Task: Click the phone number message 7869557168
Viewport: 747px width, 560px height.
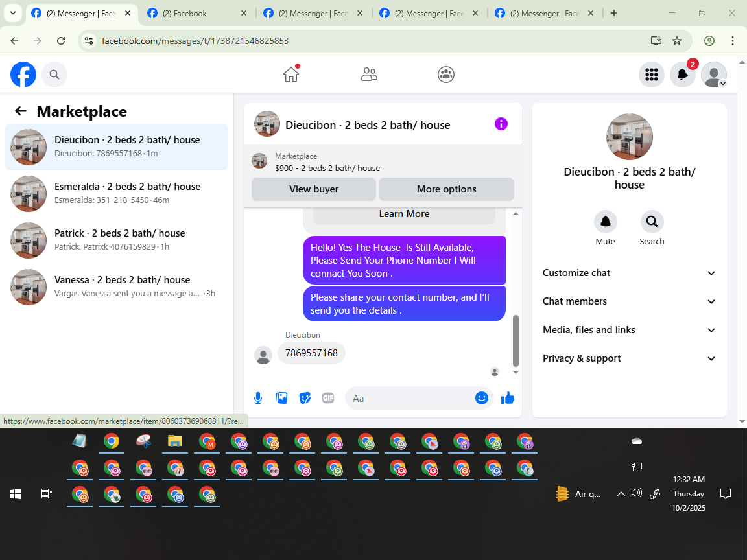Action: [311, 353]
